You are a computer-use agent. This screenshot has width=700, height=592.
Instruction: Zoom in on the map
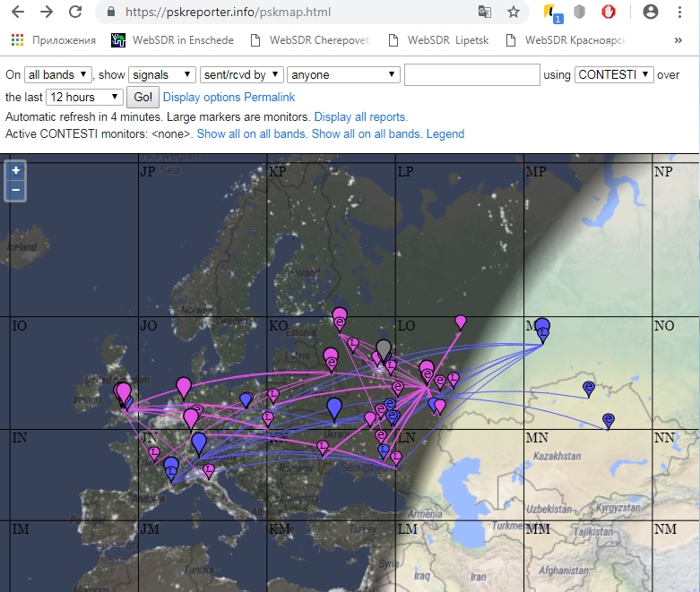pos(16,170)
